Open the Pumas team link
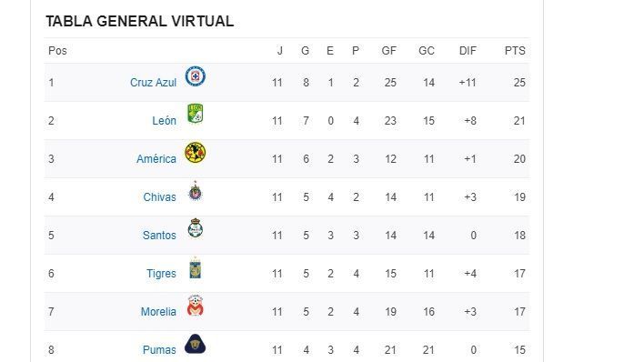This screenshot has width=644, height=362. [x=159, y=350]
